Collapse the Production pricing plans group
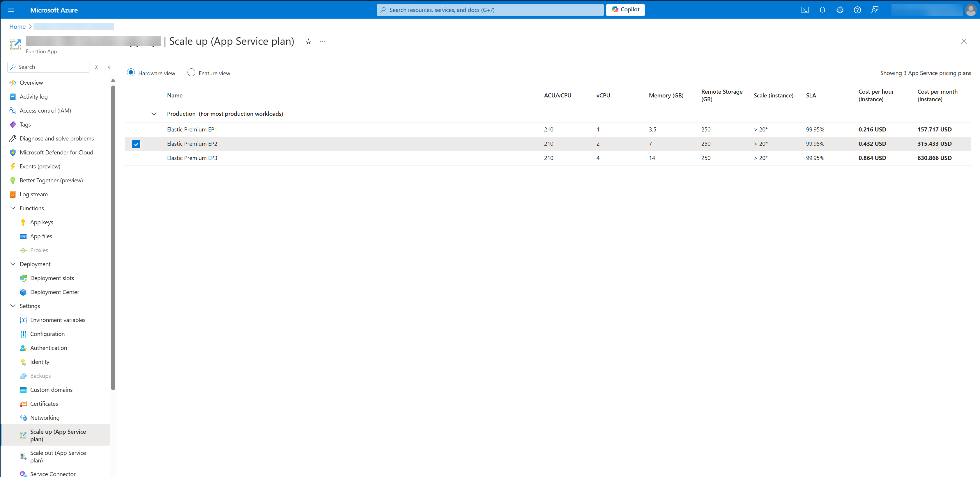Viewport: 980px width, 477px height. 154,114
